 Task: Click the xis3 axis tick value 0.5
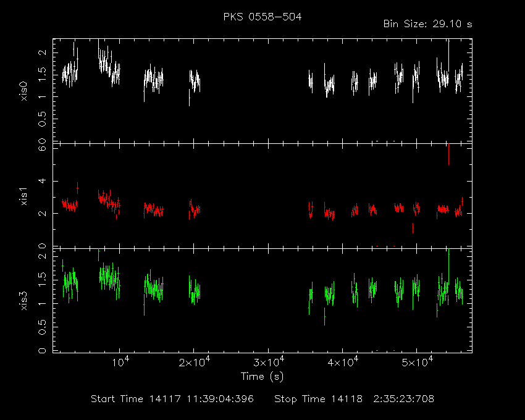[x=42, y=327]
